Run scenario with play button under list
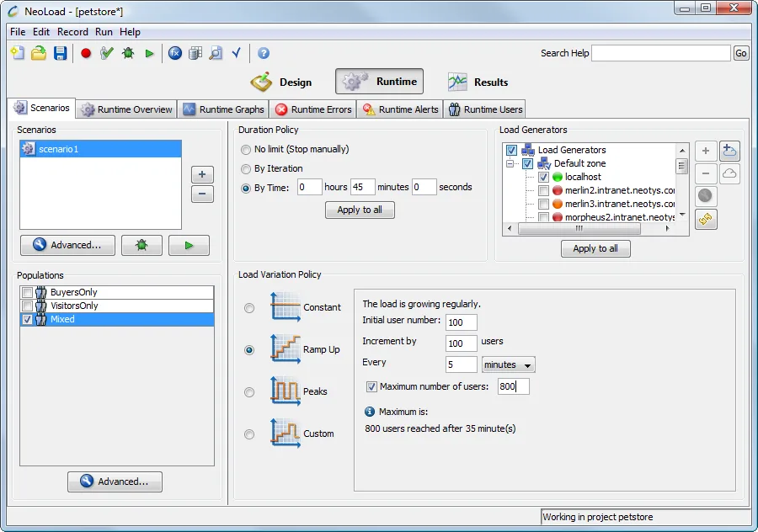This screenshot has width=758, height=532. pos(189,246)
